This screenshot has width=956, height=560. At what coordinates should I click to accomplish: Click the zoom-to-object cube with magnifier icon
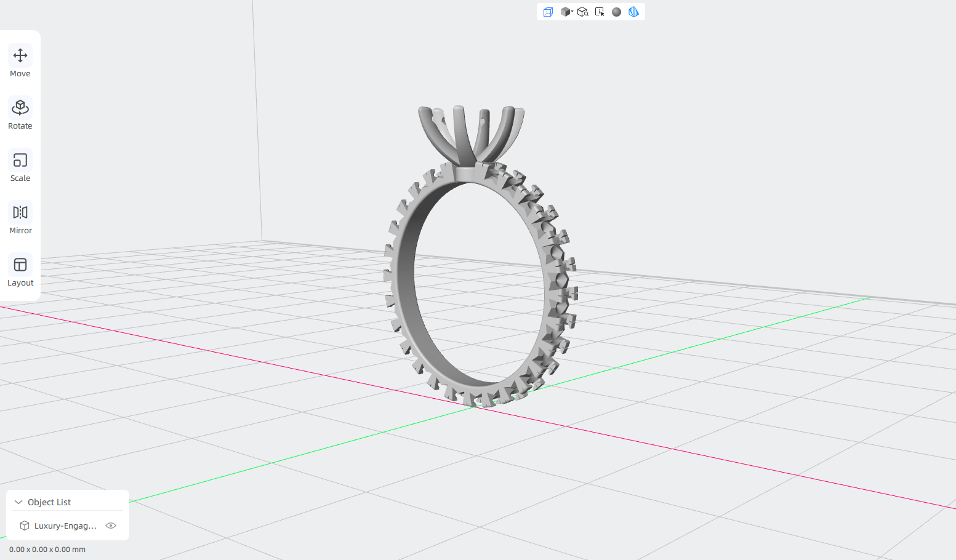click(x=582, y=12)
